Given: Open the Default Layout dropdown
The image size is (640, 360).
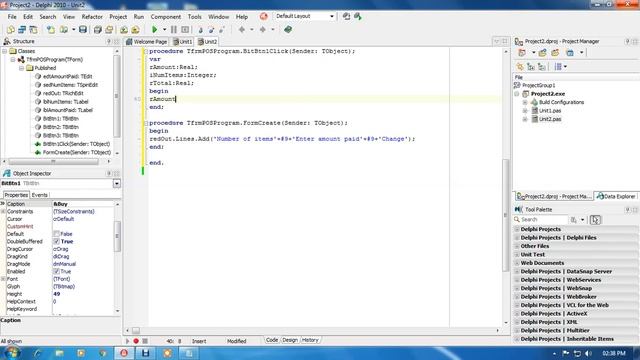Looking at the screenshot, I should tap(332, 16).
